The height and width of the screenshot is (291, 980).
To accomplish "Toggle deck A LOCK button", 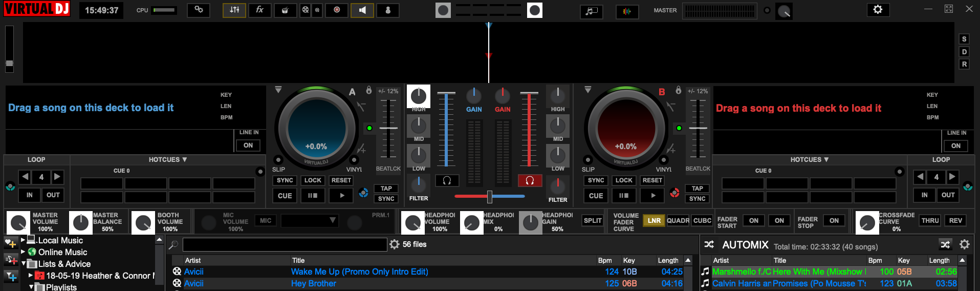I will 313,180.
